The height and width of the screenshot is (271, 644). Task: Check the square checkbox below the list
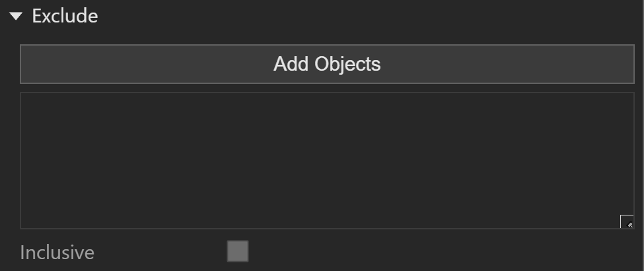(x=238, y=251)
